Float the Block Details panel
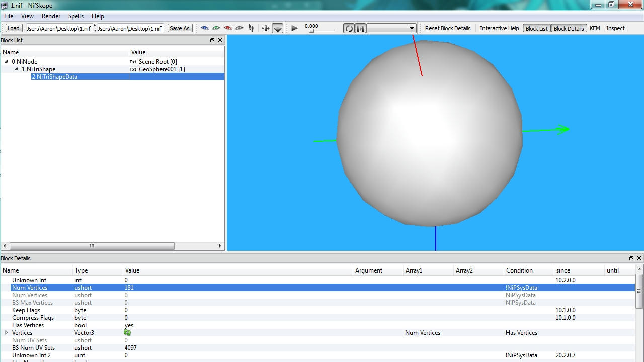Image resolution: width=644 pixels, height=362 pixels. [631, 258]
